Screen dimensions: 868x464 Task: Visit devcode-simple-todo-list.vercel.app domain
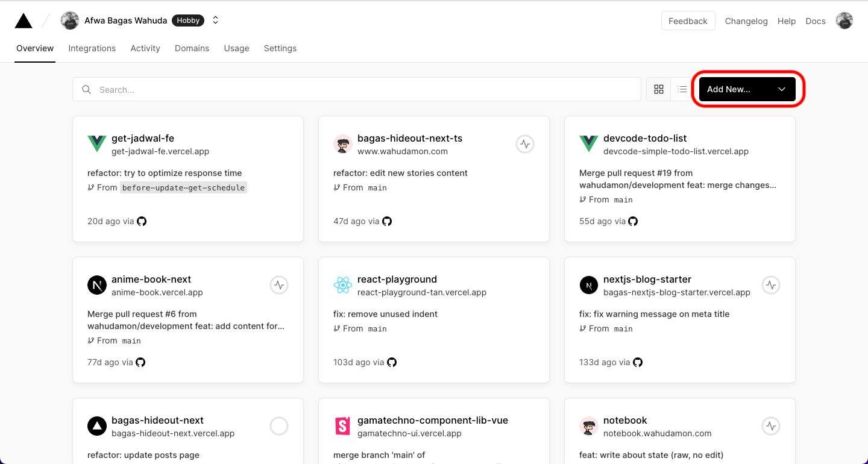[676, 151]
